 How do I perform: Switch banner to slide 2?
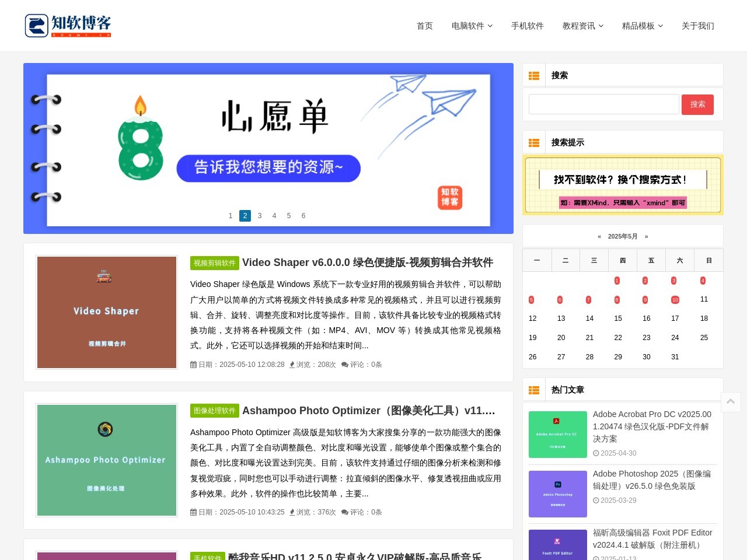(x=245, y=216)
